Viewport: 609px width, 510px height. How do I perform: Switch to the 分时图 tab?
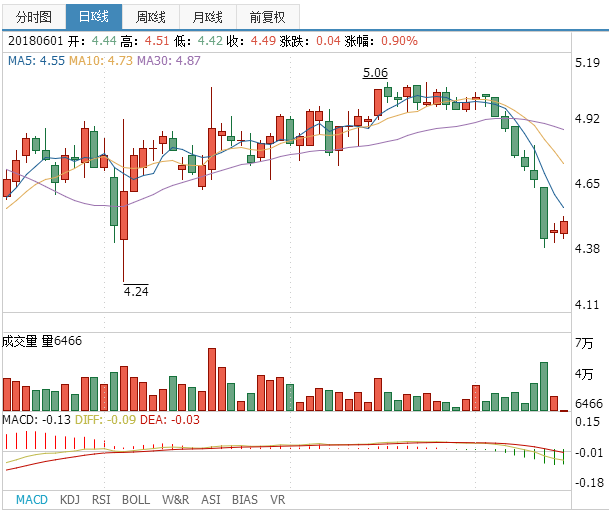click(34, 17)
